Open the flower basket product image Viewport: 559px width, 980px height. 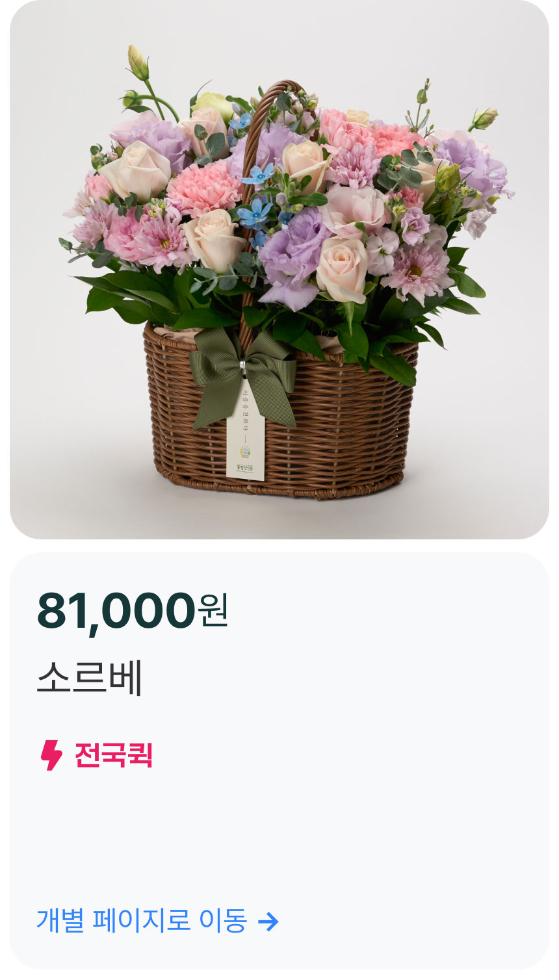pyautogui.click(x=279, y=270)
